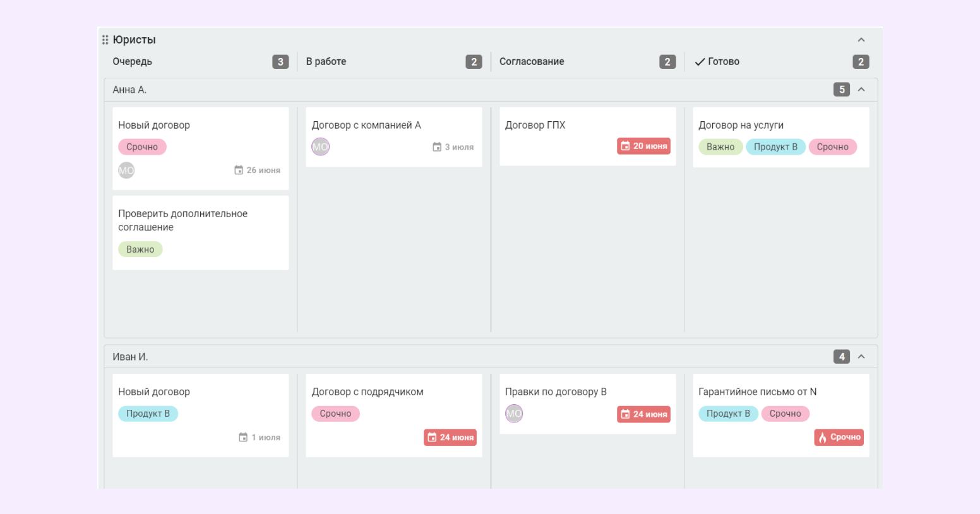The image size is (980, 514).
Task: Open Проверить дополнительное соглашение card
Action: pyautogui.click(x=201, y=233)
